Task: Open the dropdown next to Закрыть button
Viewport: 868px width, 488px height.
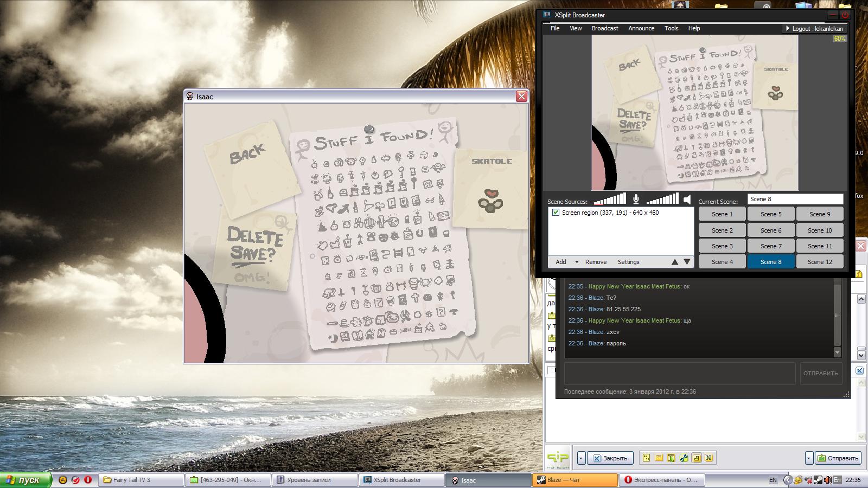Action: click(x=581, y=458)
